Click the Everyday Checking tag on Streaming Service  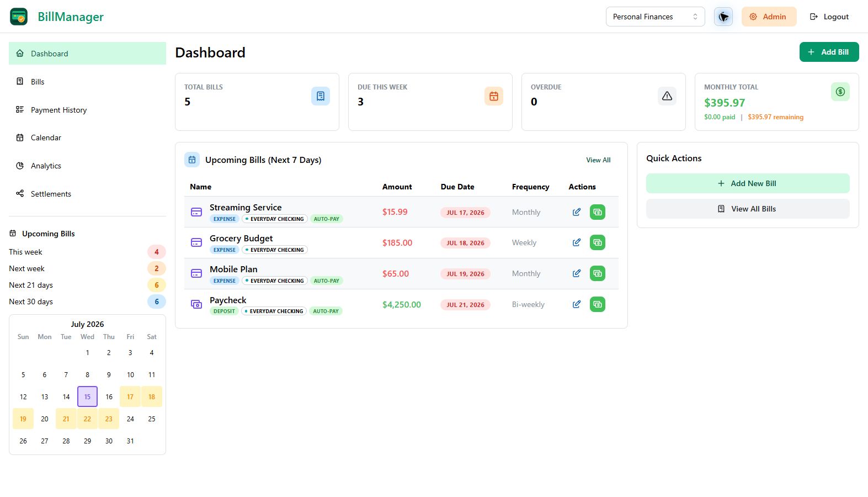click(x=274, y=219)
